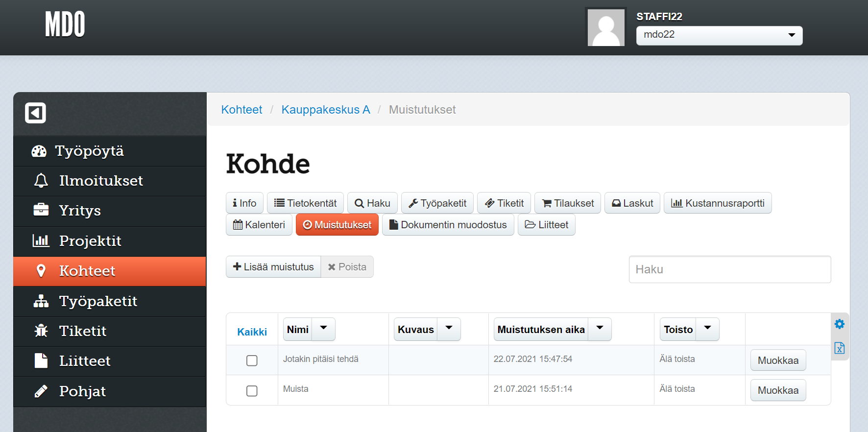Open Yritys in the sidebar

[x=110, y=211]
